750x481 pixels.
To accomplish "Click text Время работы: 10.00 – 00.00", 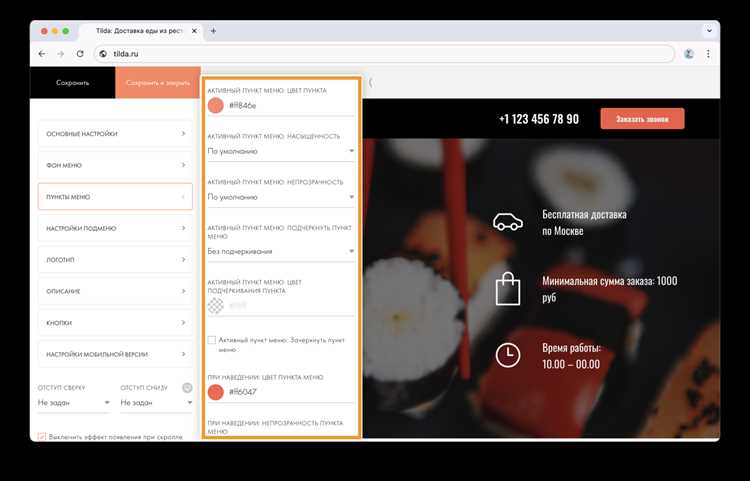I will tap(571, 356).
